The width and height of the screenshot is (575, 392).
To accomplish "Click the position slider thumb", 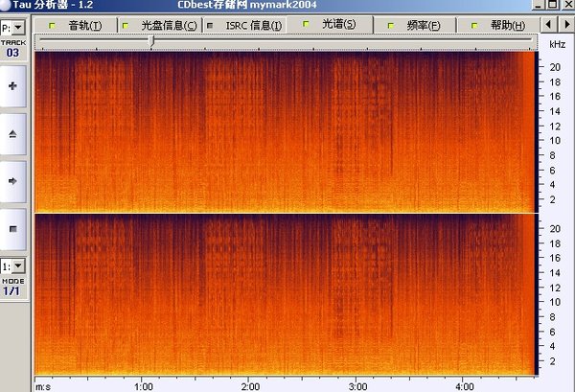I will [x=151, y=40].
